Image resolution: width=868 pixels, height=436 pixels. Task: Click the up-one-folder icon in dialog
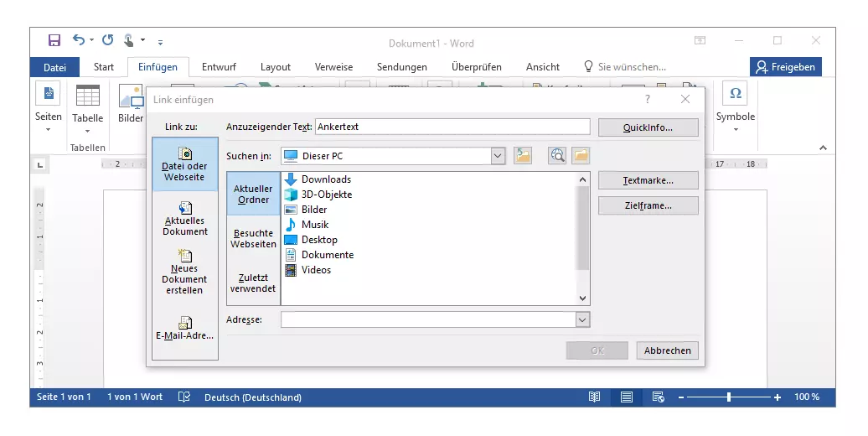523,155
